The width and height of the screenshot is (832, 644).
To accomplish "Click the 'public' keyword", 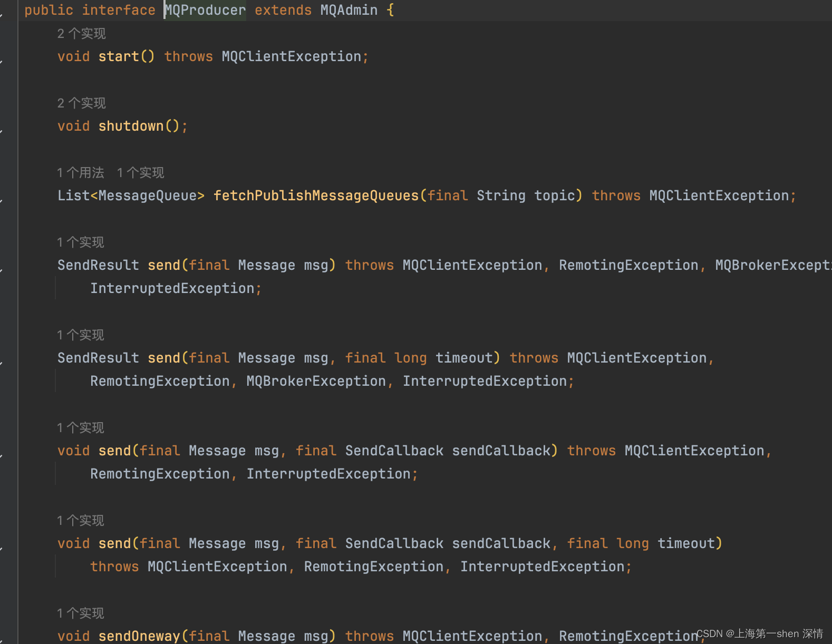I will click(49, 10).
